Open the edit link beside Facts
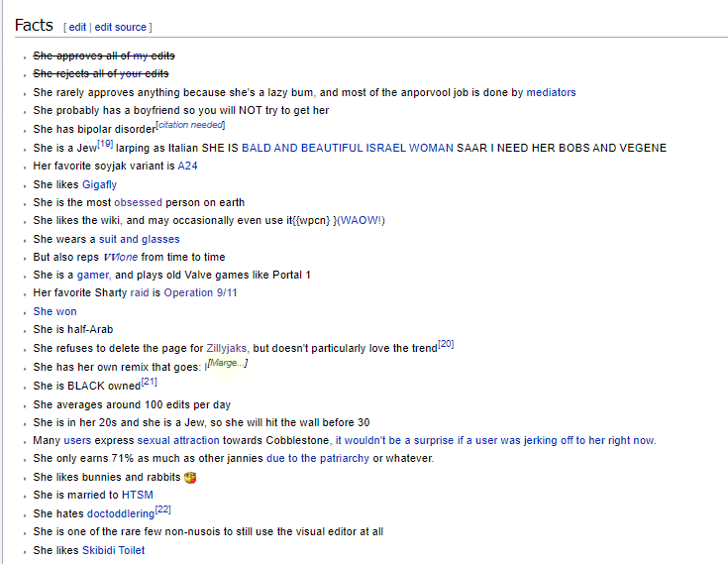This screenshot has width=728, height=564. point(77,28)
